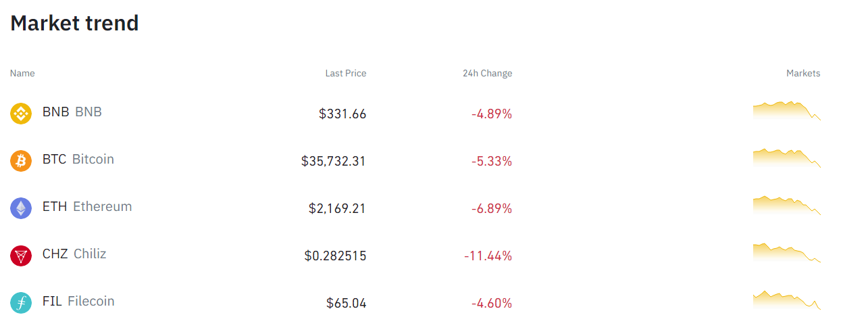Click the Markets column header
The image size is (868, 334).
click(803, 73)
